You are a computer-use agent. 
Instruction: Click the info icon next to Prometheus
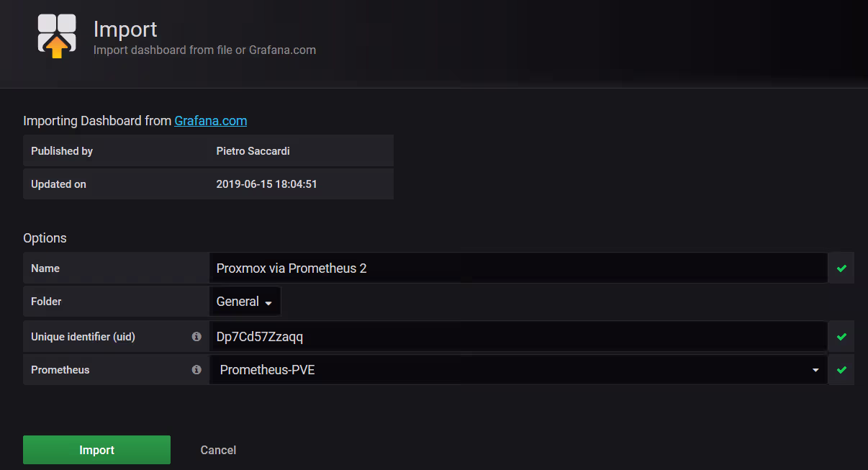[196, 369]
